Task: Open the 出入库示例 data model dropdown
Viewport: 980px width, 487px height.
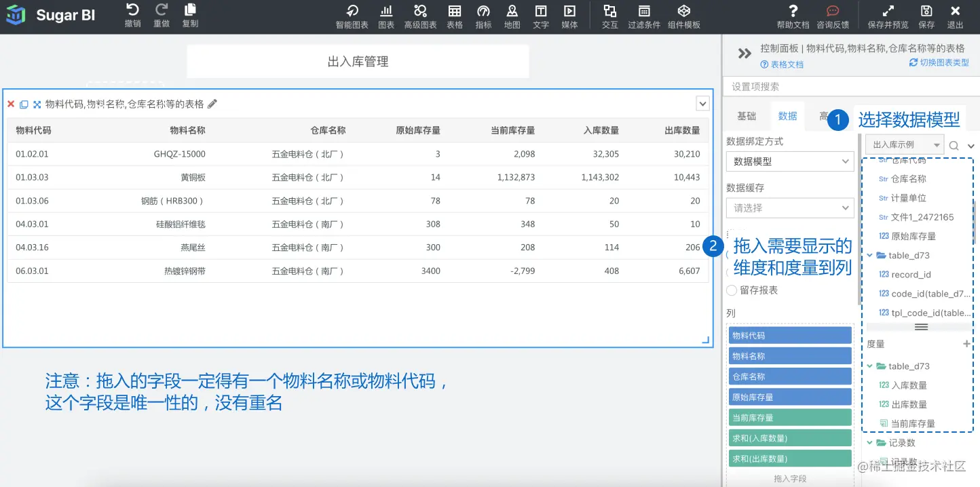Action: pos(905,144)
